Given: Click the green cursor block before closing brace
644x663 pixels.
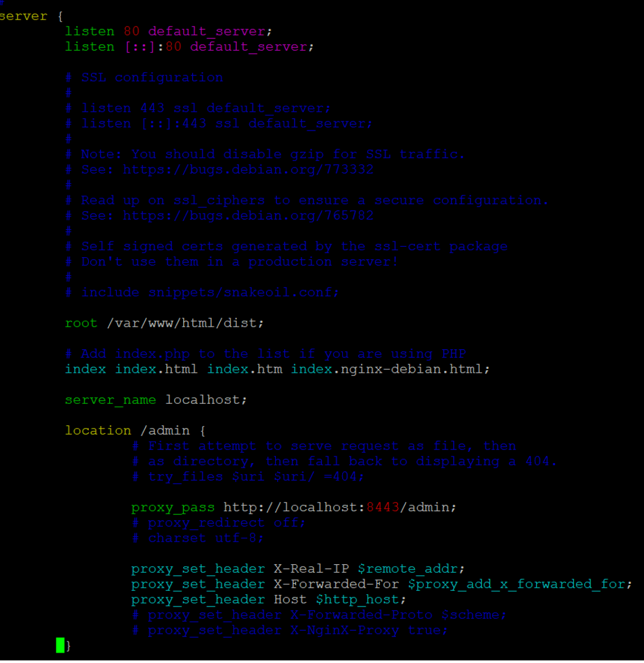Looking at the screenshot, I should pos(60,645).
